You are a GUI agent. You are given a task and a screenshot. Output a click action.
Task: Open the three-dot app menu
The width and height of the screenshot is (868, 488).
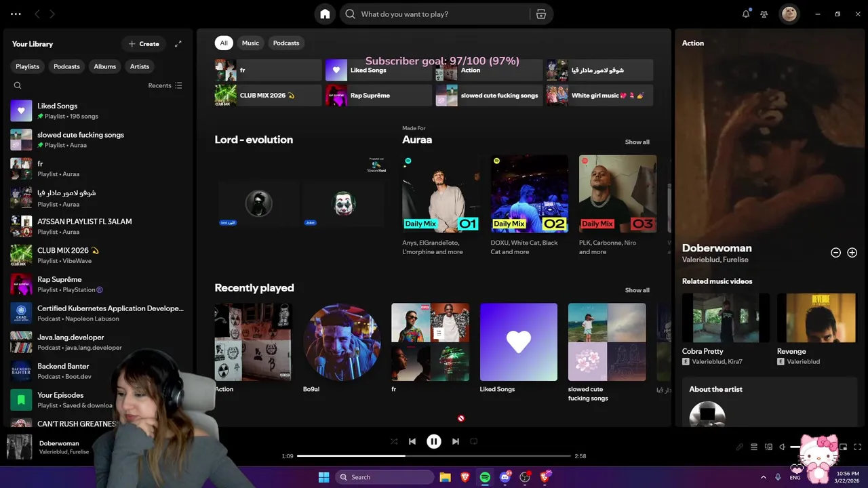pos(16,14)
